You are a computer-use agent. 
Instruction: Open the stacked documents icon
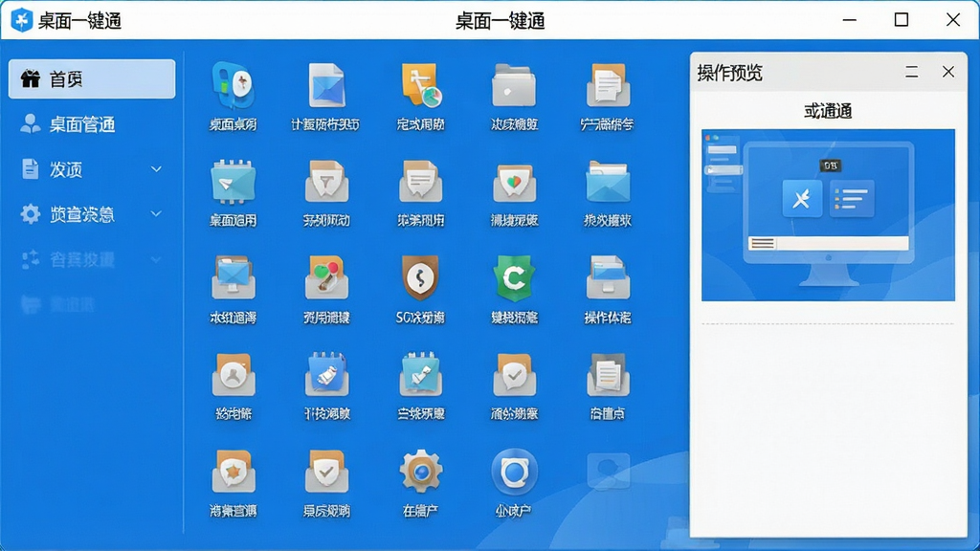coord(608,374)
